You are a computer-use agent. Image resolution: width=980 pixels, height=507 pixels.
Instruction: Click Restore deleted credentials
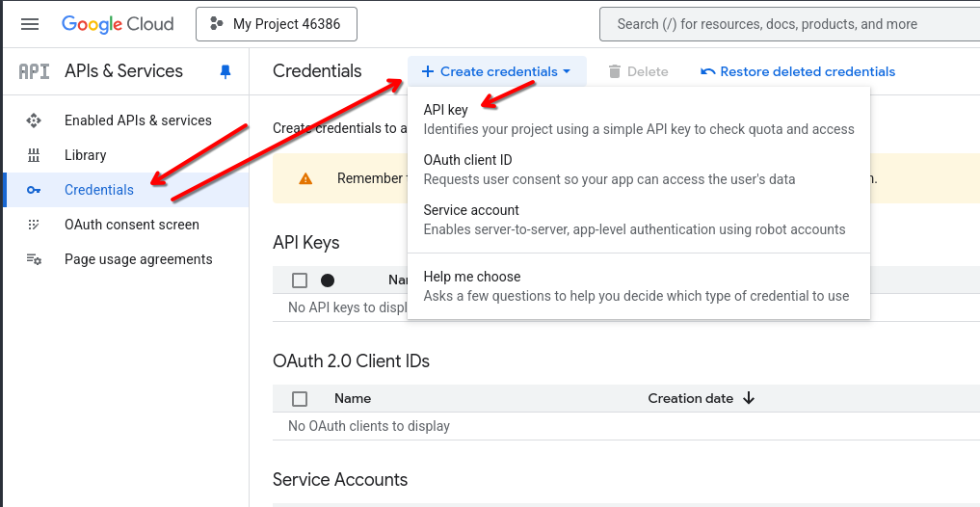point(798,71)
